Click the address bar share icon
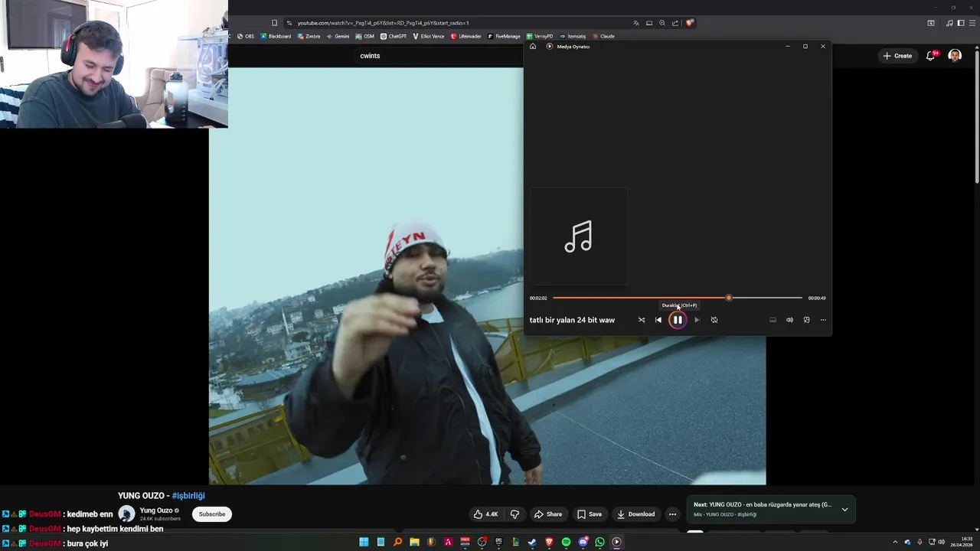This screenshot has height=551, width=980. (x=675, y=23)
